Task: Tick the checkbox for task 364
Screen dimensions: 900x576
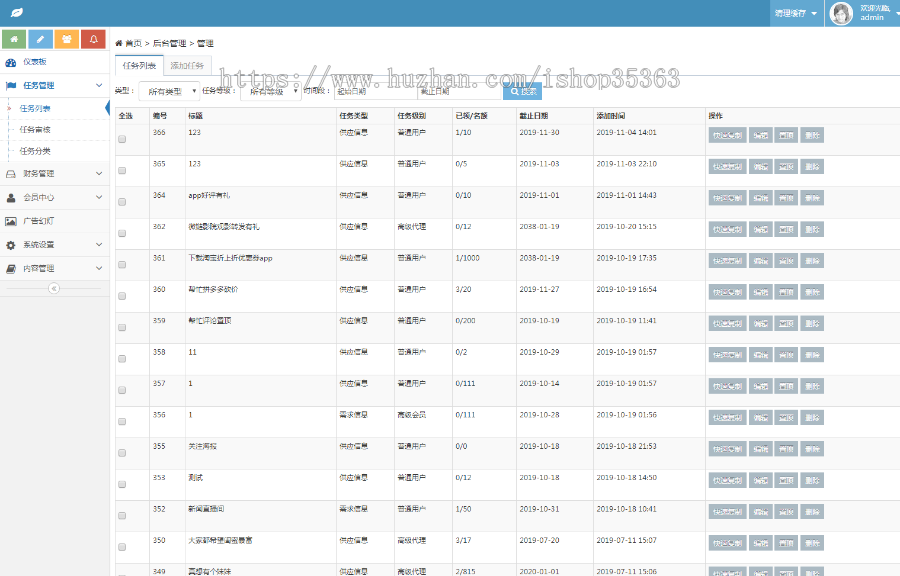Action: coord(122,202)
